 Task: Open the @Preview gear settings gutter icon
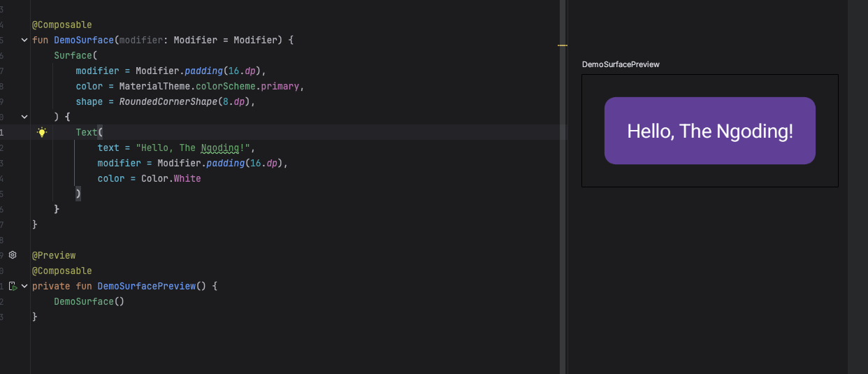(x=12, y=255)
